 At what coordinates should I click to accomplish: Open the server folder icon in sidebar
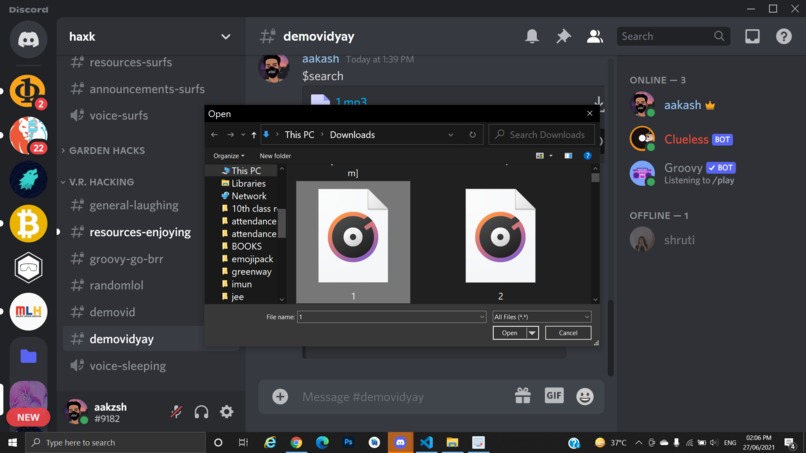pos(28,356)
